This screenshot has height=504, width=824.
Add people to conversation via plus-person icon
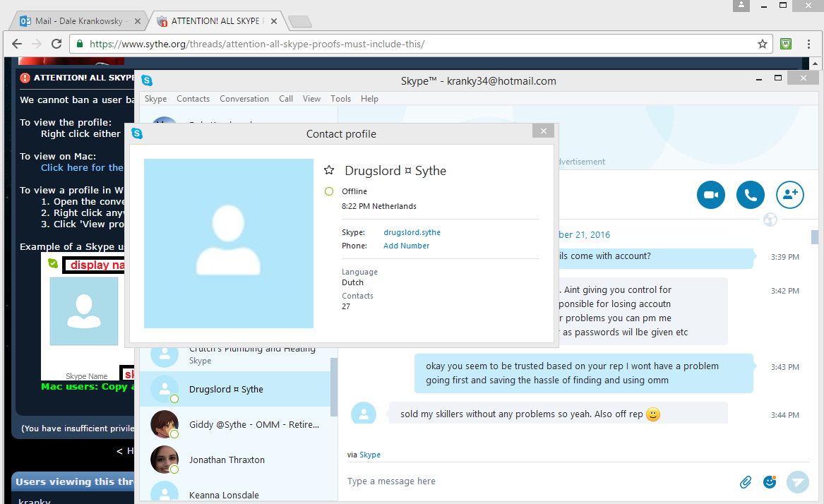click(x=790, y=195)
